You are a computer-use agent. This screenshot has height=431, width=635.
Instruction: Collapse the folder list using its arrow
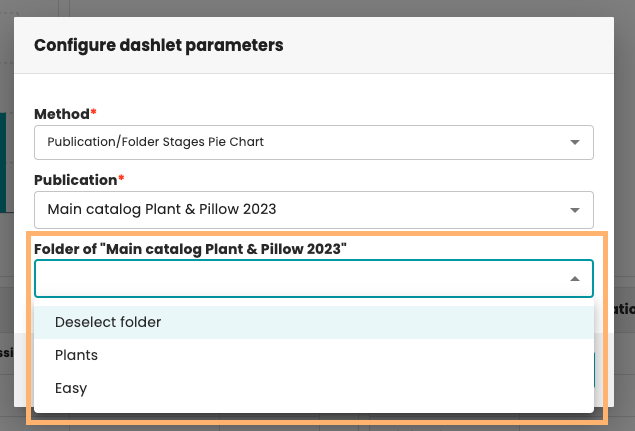click(575, 279)
